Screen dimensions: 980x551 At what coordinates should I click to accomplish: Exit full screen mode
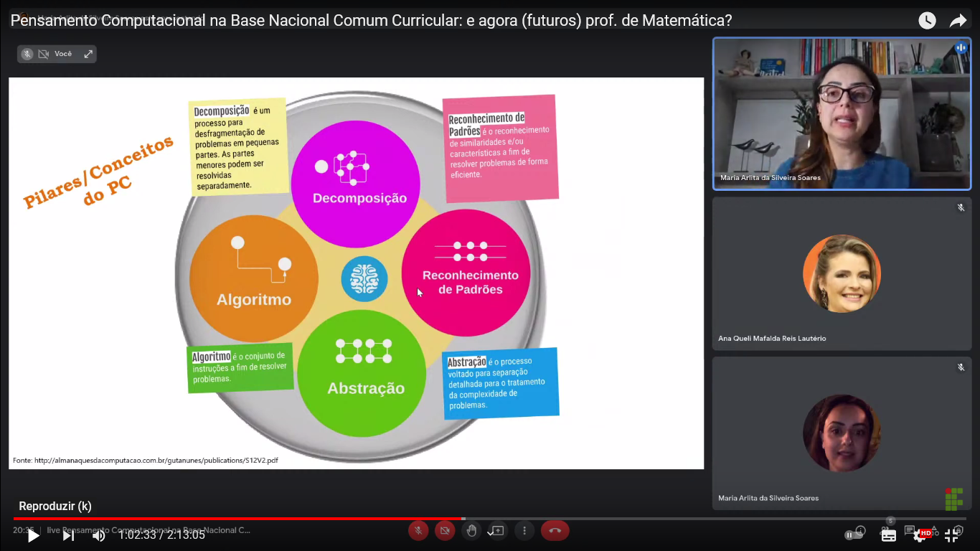click(x=952, y=535)
